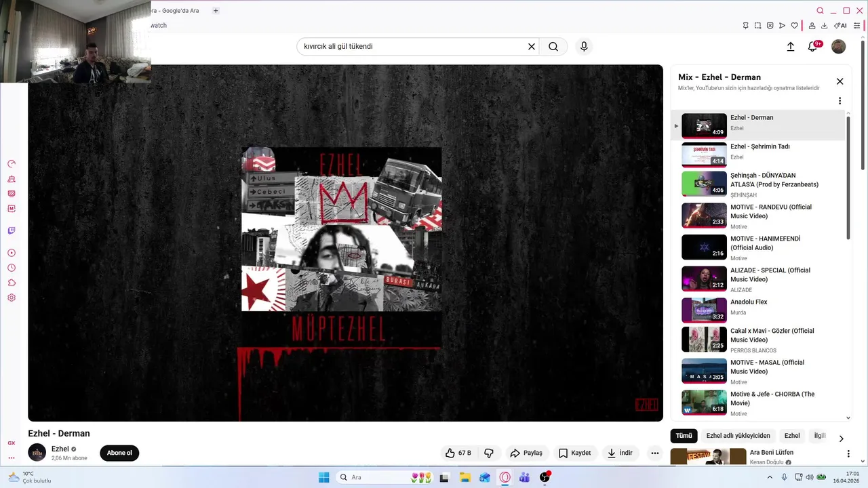
Task: Open a new browser tab with plus
Action: click(216, 11)
